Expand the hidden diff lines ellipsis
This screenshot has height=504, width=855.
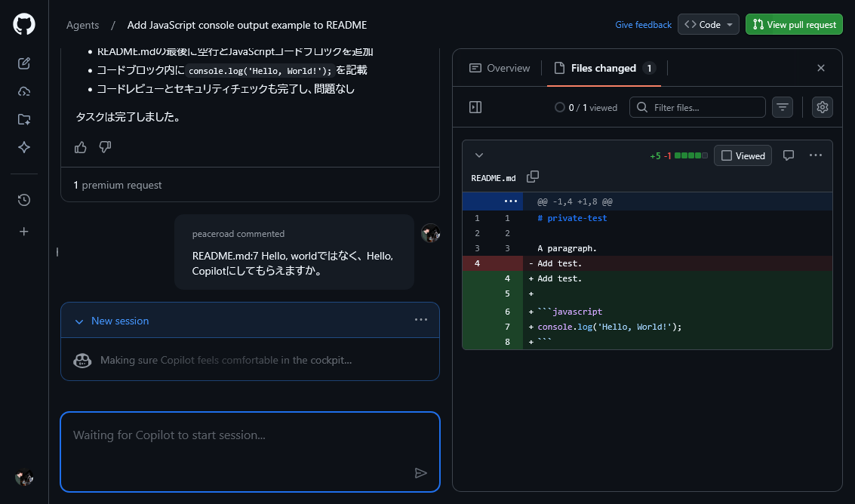click(511, 201)
